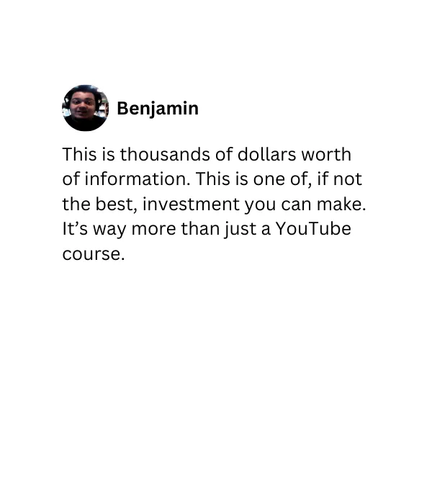The image size is (432, 504).
Task: Click the name Benjamin
Action: (x=158, y=108)
